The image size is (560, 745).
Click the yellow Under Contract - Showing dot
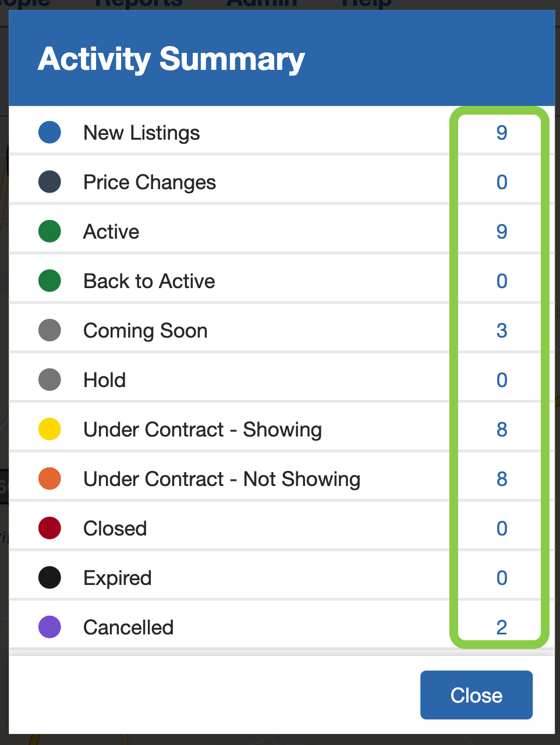click(50, 430)
